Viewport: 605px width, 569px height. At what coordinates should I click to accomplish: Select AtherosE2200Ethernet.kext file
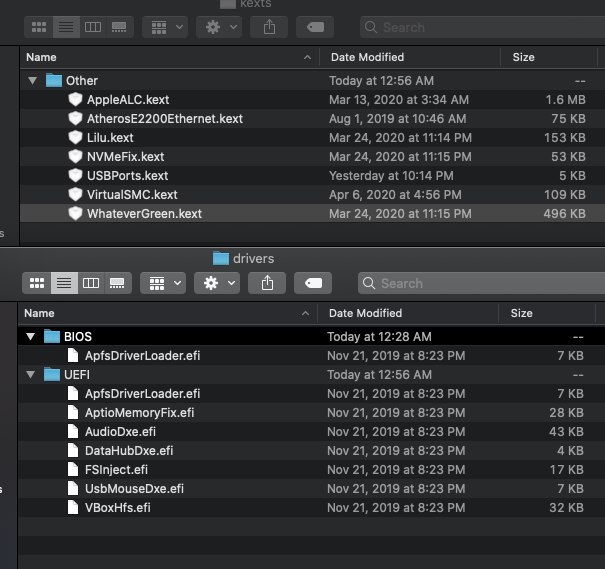pos(313,118)
